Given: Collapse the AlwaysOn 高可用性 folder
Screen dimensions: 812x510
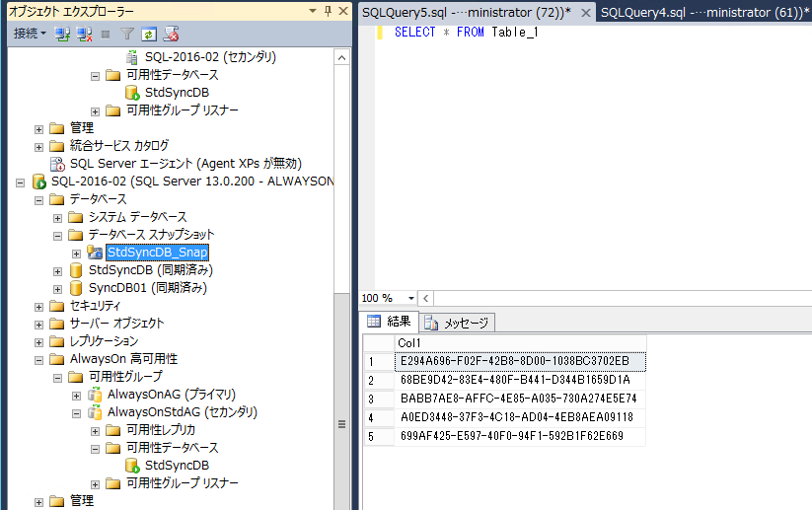Looking at the screenshot, I should [x=38, y=360].
